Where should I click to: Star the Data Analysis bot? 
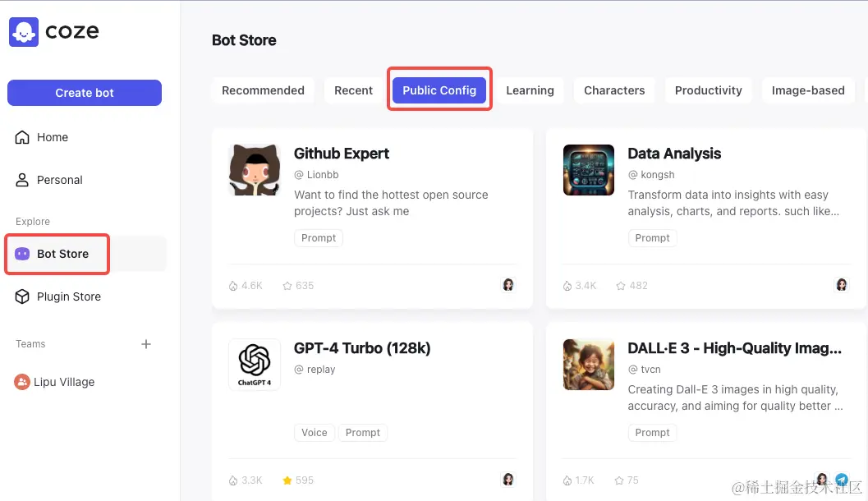coord(621,286)
